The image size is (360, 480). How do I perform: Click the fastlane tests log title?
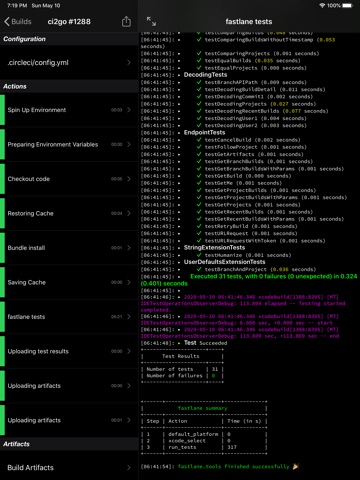(249, 22)
